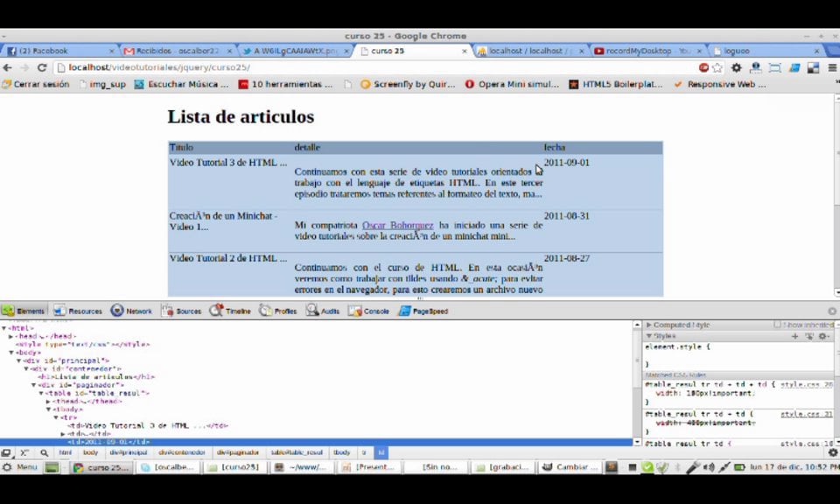Open DevTools settings gear at bottom right
Screen dimensions: 840x504
[x=832, y=453]
